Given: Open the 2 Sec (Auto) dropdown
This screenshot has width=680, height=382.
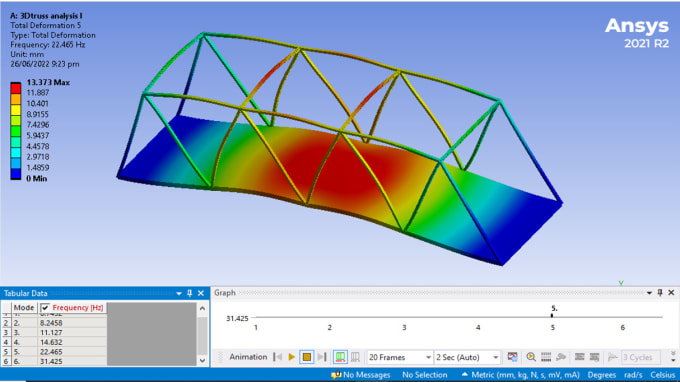Looking at the screenshot, I should tap(467, 357).
